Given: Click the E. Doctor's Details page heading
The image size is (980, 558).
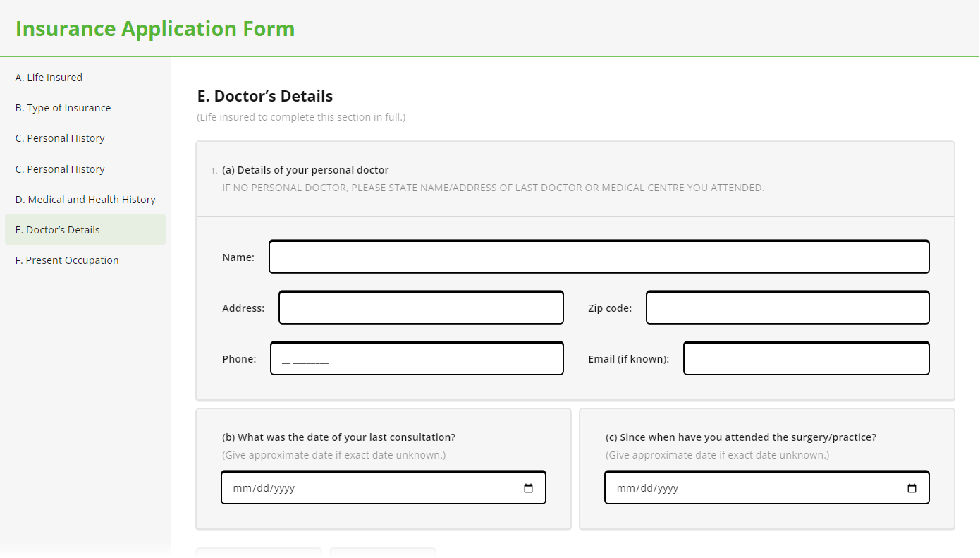Looking at the screenshot, I should coord(265,95).
